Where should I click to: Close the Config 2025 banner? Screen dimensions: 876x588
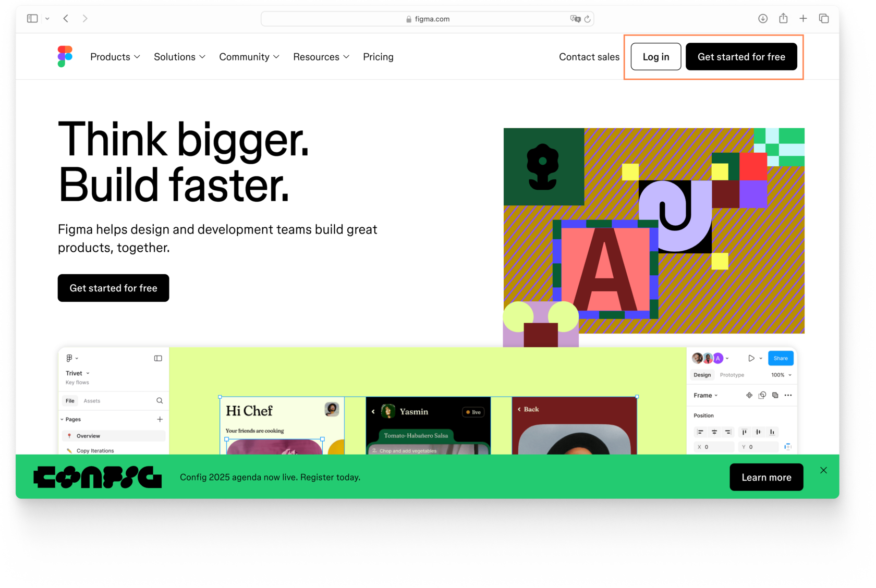[823, 470]
